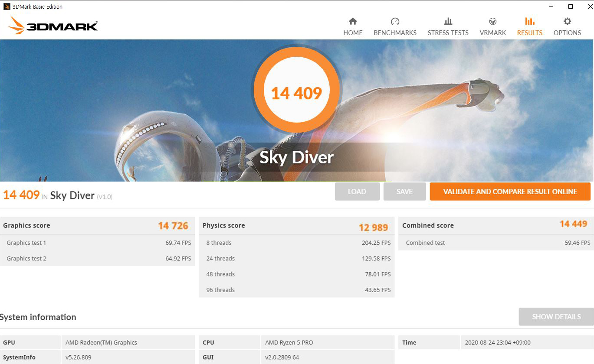
Task: Click the Home house icon
Action: pos(353,21)
